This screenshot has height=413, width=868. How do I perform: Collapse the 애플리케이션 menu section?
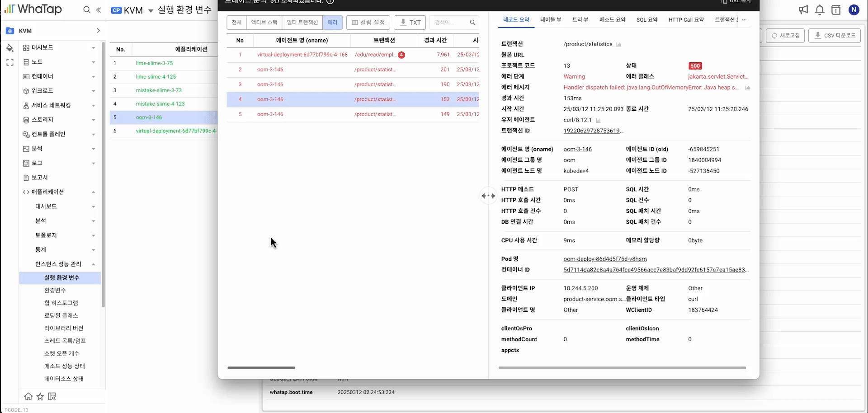click(60, 192)
